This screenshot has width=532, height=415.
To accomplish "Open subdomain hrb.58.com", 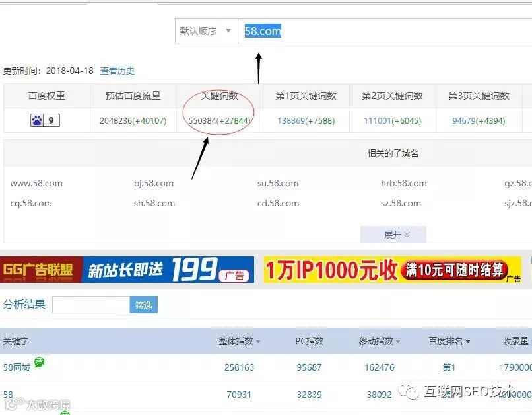I will pyautogui.click(x=404, y=184).
